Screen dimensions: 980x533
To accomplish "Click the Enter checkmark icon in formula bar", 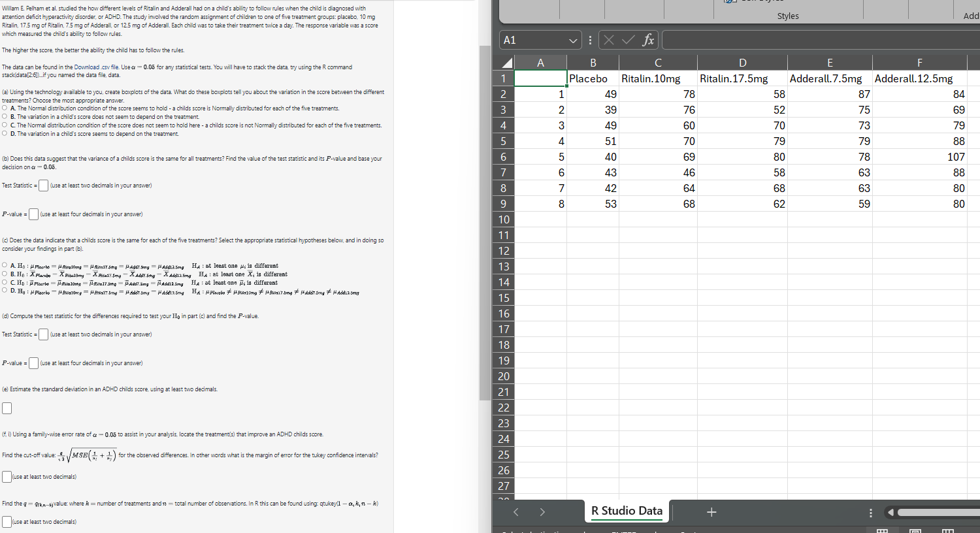I will [x=628, y=39].
